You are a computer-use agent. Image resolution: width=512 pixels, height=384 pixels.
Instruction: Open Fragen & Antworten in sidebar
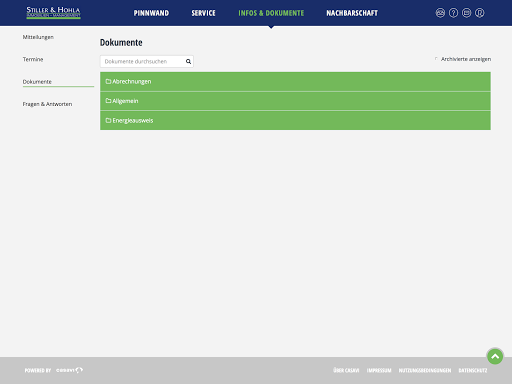coord(47,104)
